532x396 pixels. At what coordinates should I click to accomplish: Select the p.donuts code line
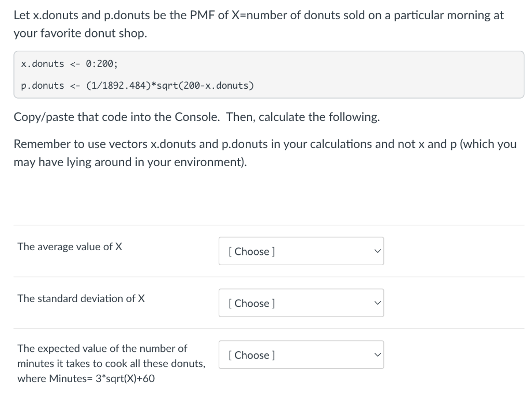137,85
